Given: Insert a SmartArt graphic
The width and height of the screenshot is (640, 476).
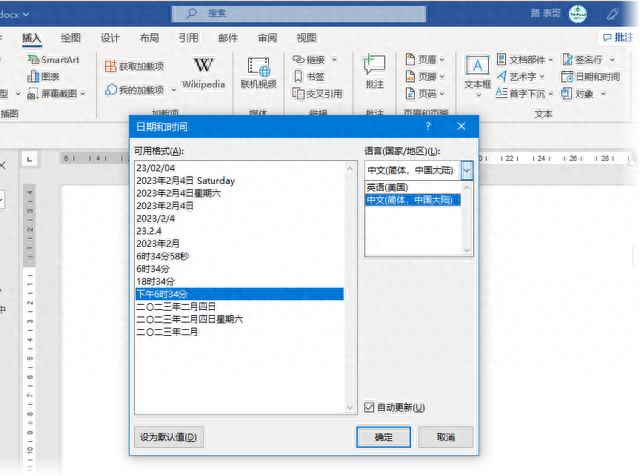Looking at the screenshot, I should coord(53,60).
